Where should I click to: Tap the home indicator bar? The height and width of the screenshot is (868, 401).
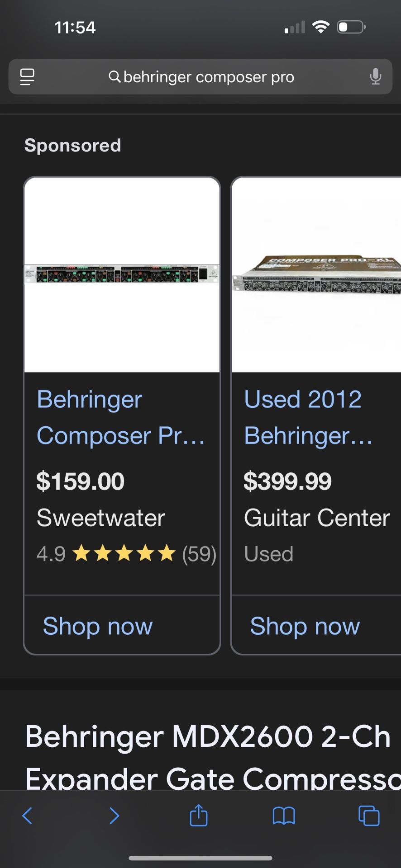pos(200,858)
